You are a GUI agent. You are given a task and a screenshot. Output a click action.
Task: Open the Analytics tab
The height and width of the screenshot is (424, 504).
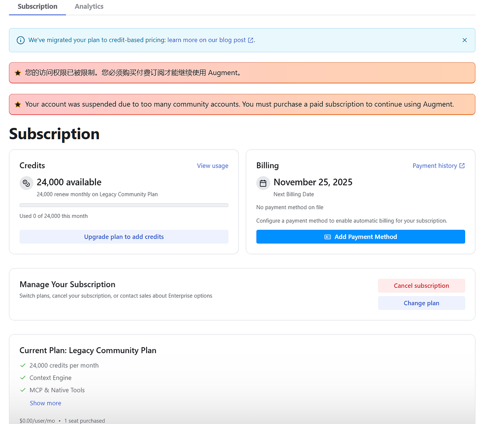coord(89,7)
